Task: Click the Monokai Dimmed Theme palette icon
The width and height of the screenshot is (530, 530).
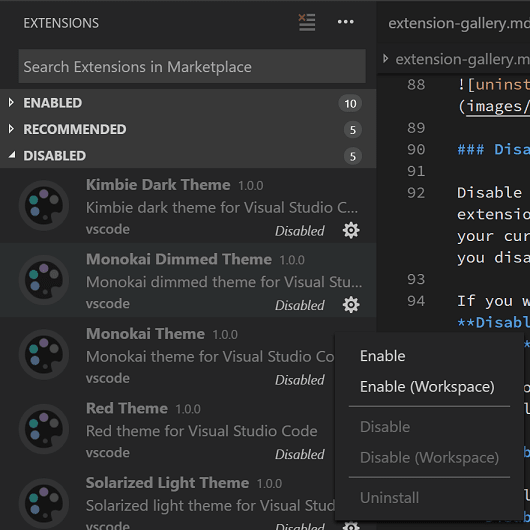Action: coord(44,280)
